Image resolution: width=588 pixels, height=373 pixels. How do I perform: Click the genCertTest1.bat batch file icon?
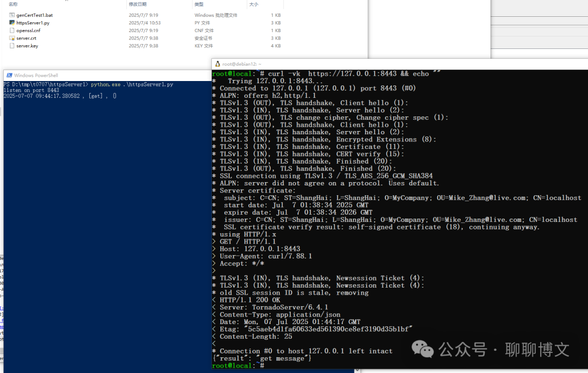point(12,15)
